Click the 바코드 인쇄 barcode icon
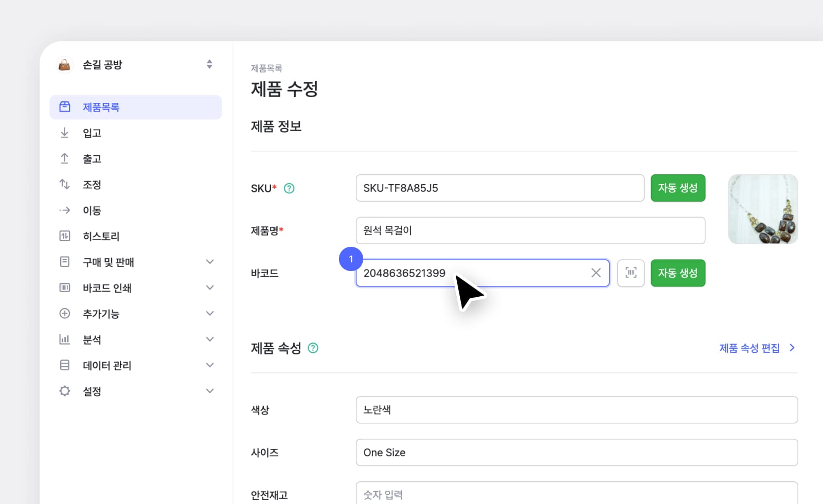 [65, 287]
